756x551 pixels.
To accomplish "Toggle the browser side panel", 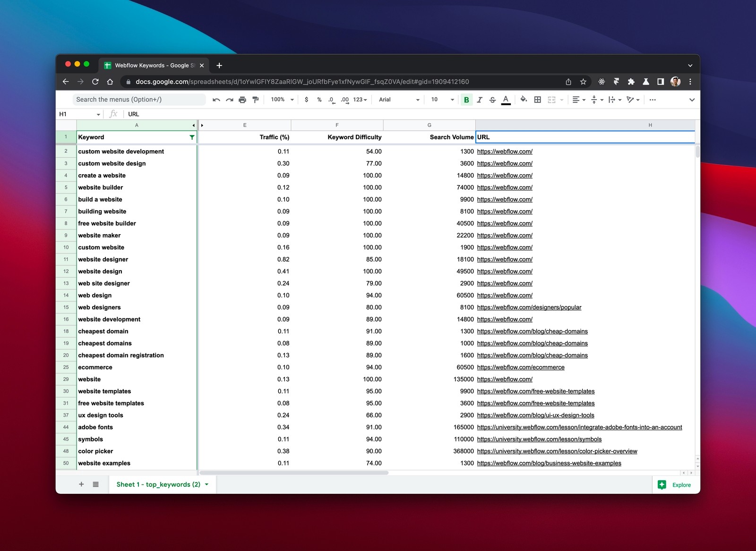I will coord(661,82).
